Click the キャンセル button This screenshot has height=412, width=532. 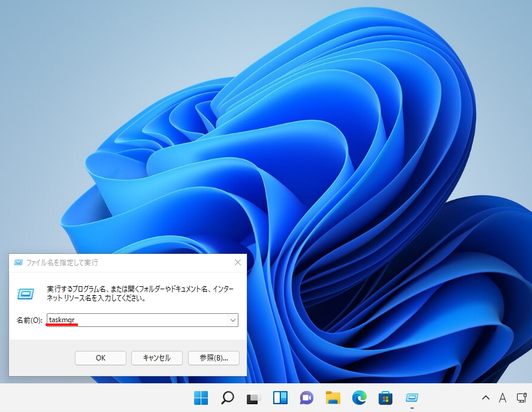(157, 358)
